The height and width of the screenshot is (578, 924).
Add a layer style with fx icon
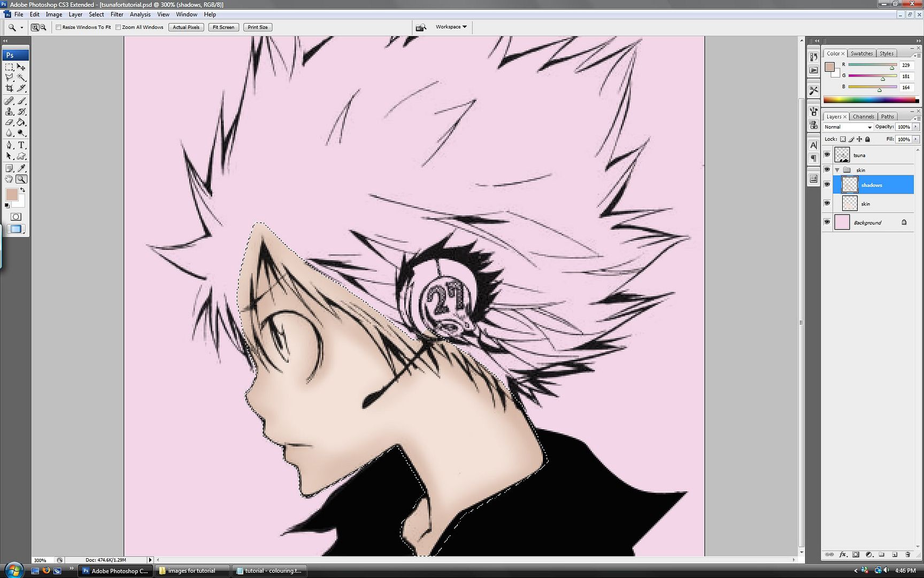tap(843, 554)
